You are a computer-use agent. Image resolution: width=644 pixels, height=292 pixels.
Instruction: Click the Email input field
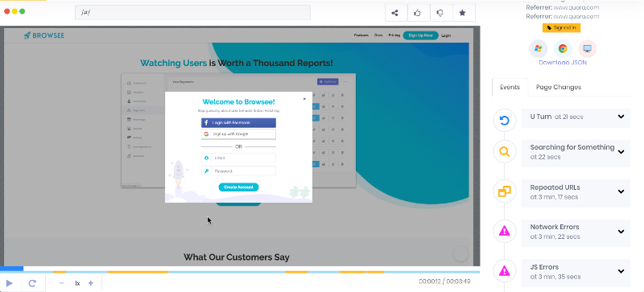[238, 158]
